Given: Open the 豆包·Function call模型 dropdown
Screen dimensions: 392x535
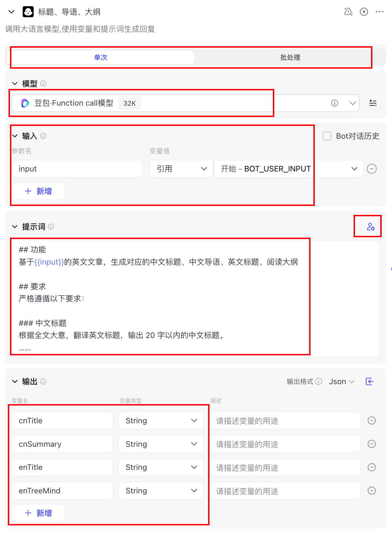Looking at the screenshot, I should (x=185, y=103).
